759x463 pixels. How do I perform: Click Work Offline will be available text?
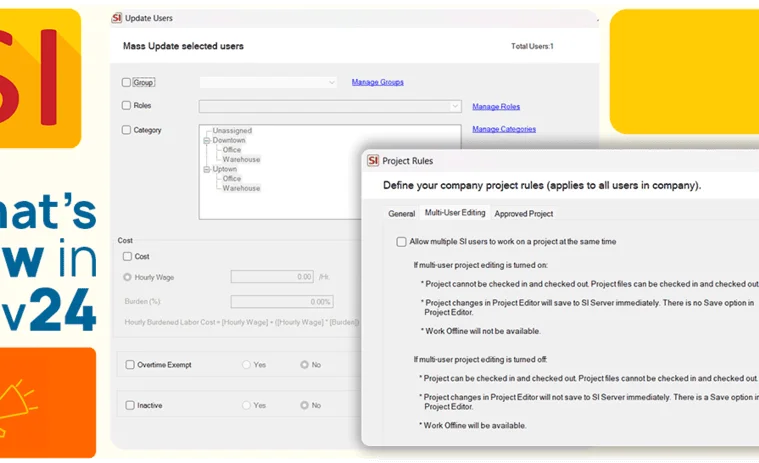[x=472, y=426]
